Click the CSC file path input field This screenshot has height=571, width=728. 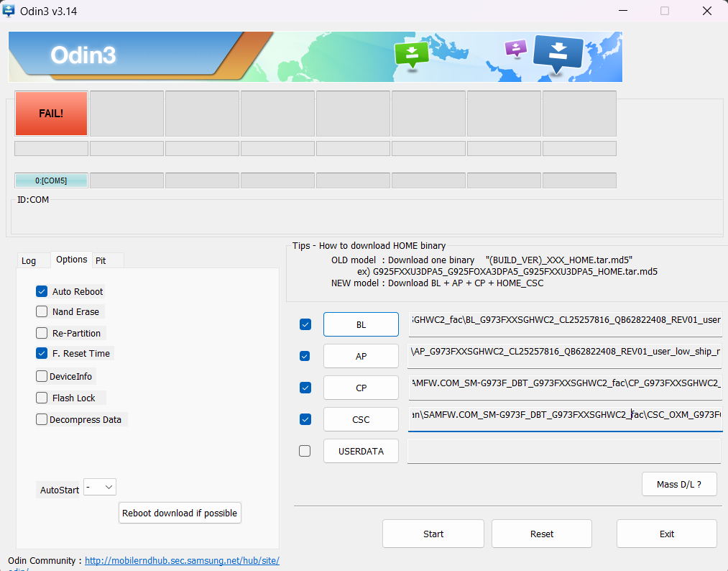tap(564, 419)
